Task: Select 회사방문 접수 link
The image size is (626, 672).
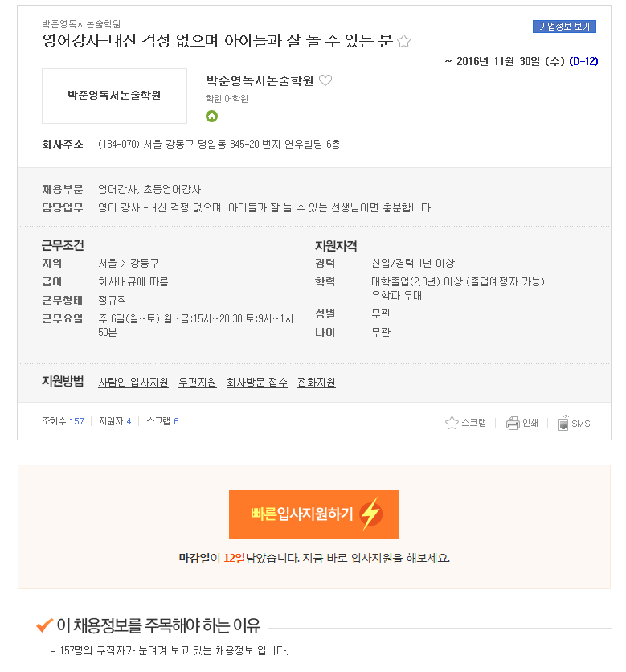Action: click(x=257, y=382)
